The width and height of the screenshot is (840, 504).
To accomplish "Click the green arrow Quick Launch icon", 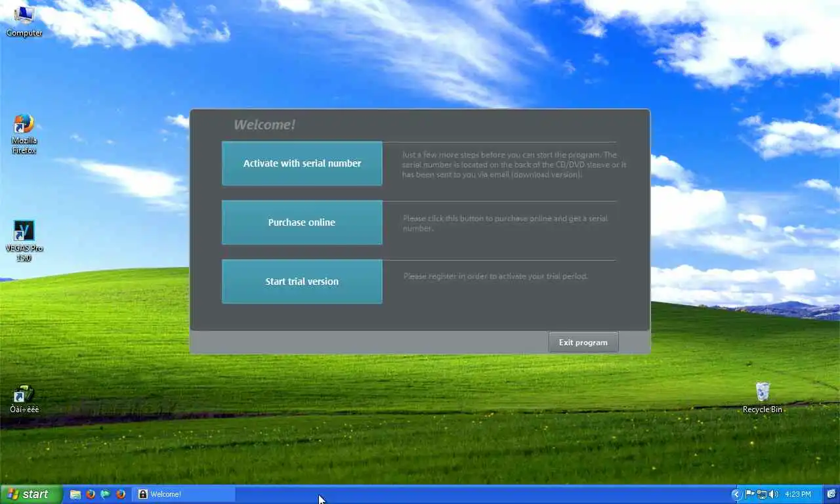I will coord(106,494).
